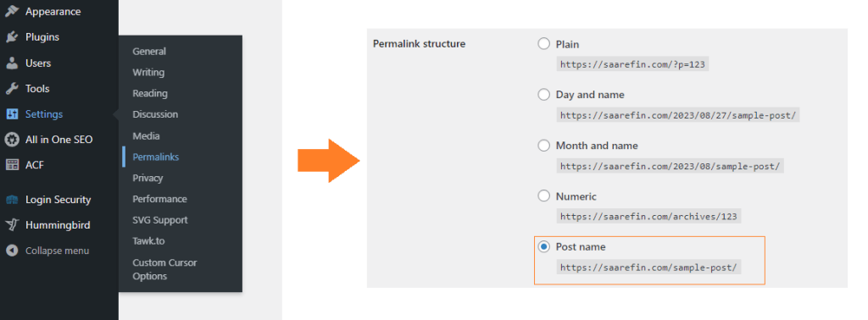
Task: Click the Hummingbird bird icon
Action: pyautogui.click(x=12, y=225)
